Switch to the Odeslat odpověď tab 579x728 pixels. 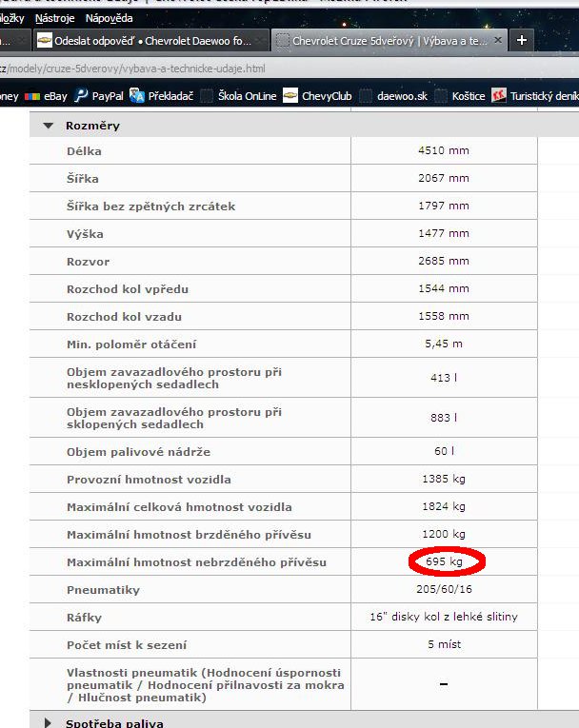[x=152, y=41]
